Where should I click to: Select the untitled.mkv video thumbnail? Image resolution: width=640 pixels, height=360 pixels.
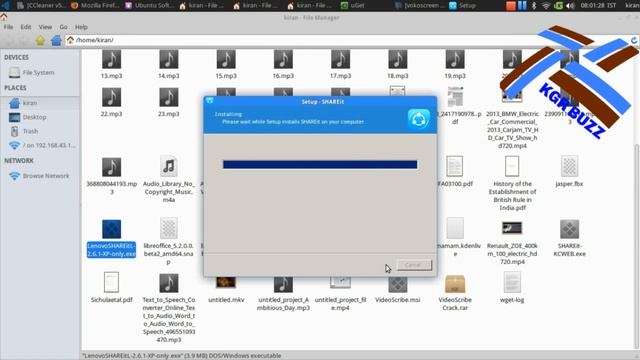226,282
